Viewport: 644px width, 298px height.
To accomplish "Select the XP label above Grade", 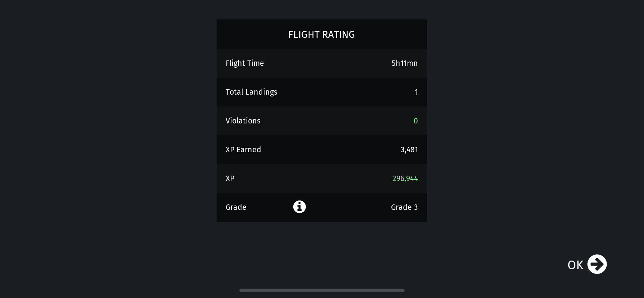I will [230, 179].
